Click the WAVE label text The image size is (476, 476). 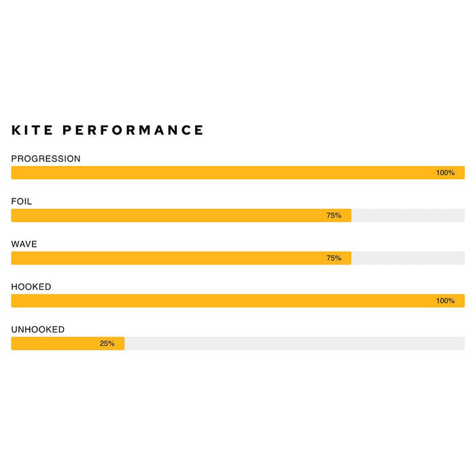click(24, 244)
